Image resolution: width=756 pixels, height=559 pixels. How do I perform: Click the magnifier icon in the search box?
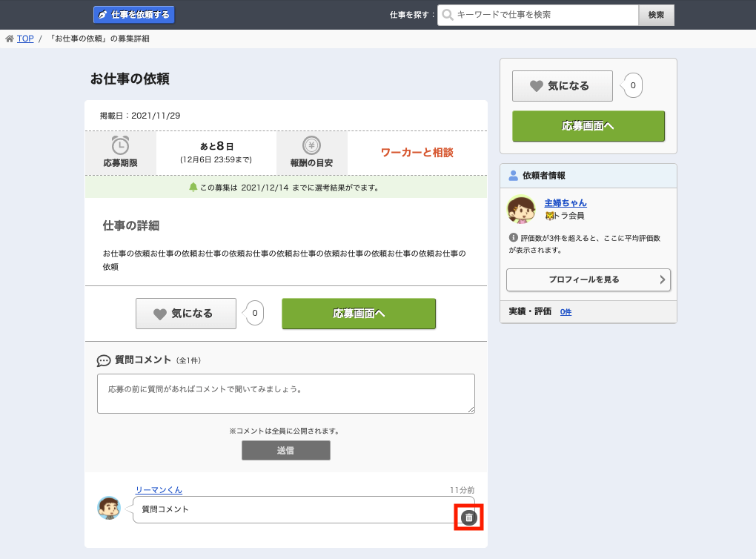[x=448, y=15]
